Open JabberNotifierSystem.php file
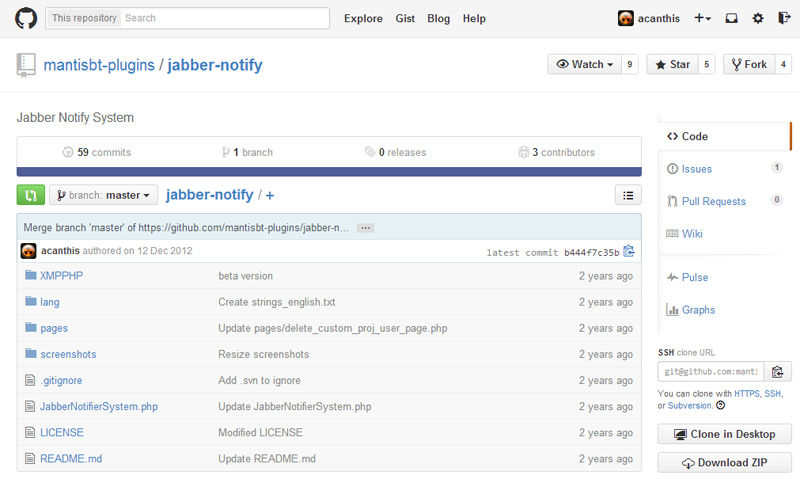Screen dimensions: 800x479 [99, 406]
